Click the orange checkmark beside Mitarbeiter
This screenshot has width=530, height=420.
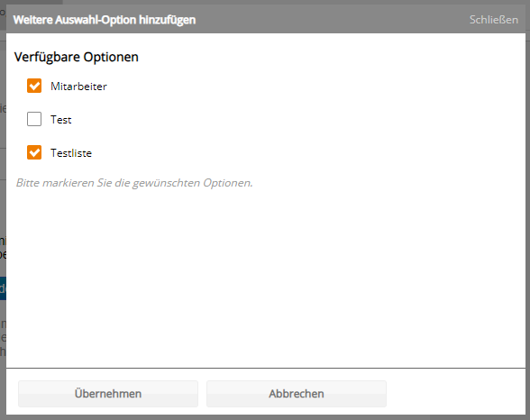(x=34, y=86)
